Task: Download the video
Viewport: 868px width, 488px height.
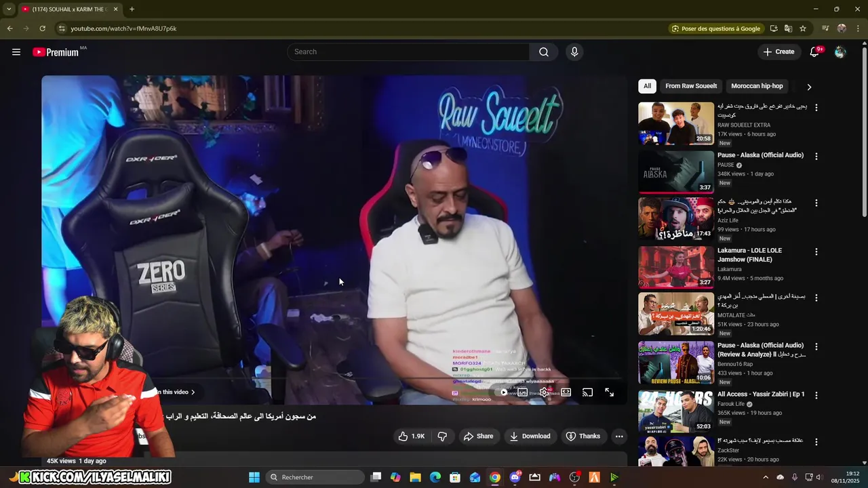Action: (x=530, y=436)
